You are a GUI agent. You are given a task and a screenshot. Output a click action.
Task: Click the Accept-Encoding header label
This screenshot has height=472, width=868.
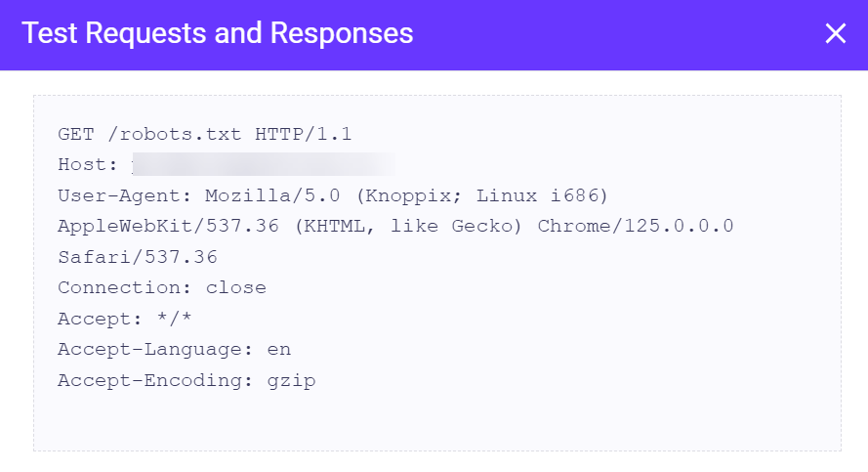[x=155, y=380]
